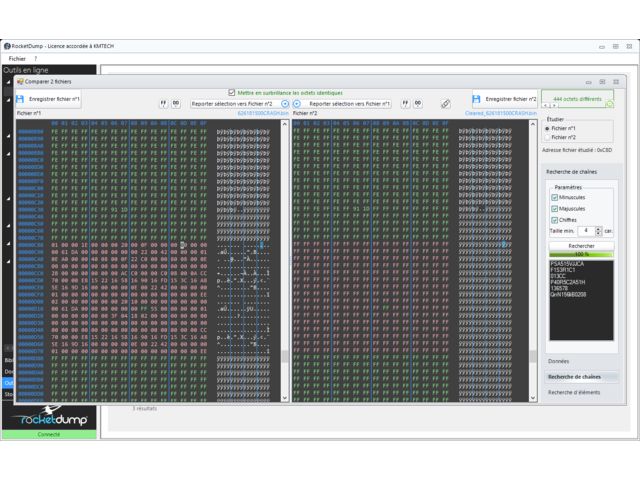640x480 pixels.
Task: Click the FF fill button for fichier n°2
Action: coord(405,104)
